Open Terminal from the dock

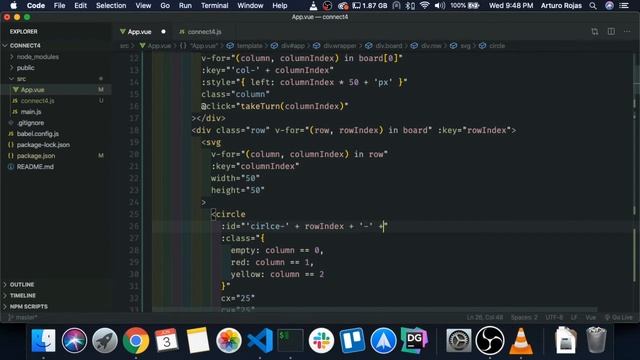tap(290, 340)
